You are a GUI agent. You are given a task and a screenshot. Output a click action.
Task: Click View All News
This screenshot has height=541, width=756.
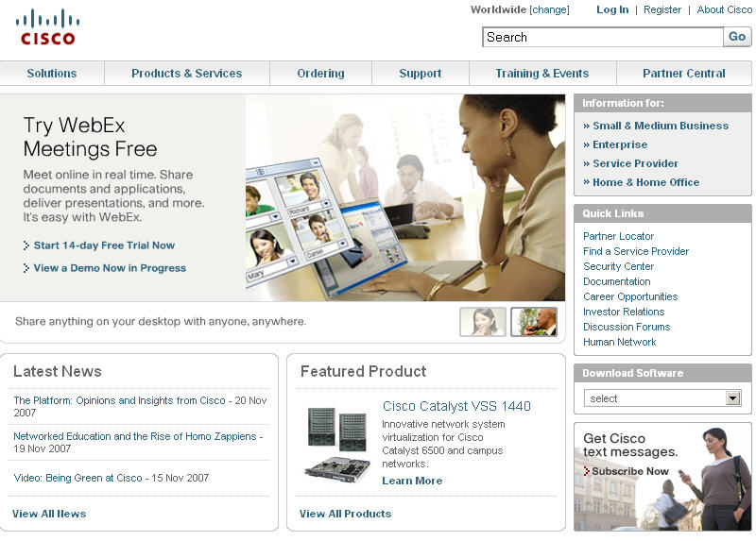pos(49,514)
